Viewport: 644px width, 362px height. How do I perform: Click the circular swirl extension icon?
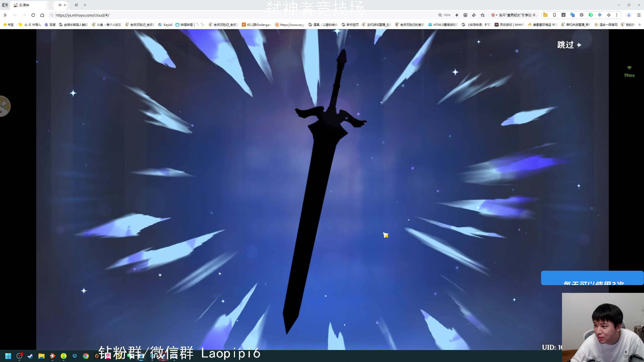click(x=582, y=15)
